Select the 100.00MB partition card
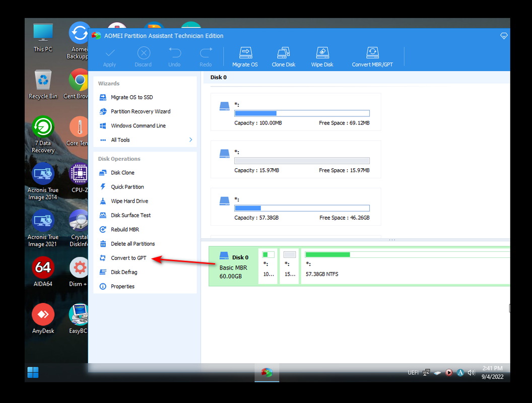Image resolution: width=532 pixels, height=403 pixels. click(x=296, y=112)
